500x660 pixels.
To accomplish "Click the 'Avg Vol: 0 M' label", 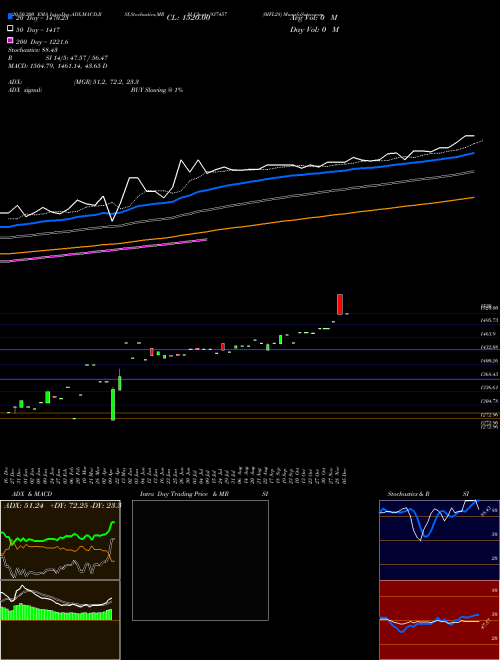I will point(314,18).
